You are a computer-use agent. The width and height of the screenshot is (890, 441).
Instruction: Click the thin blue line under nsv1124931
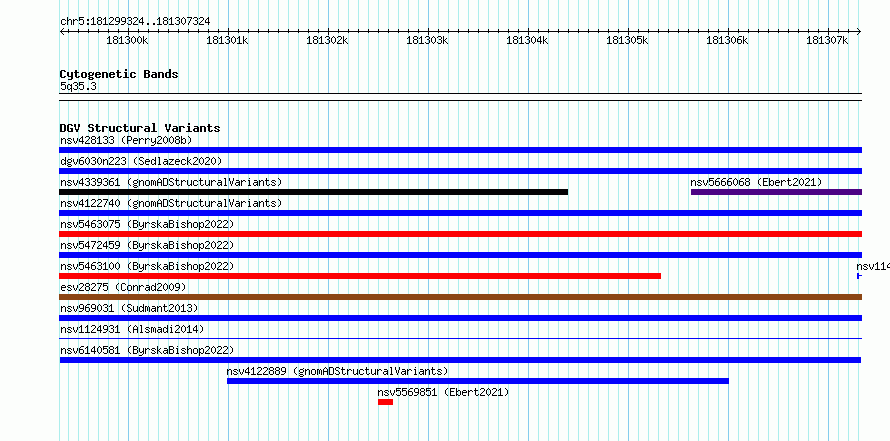click(x=460, y=339)
